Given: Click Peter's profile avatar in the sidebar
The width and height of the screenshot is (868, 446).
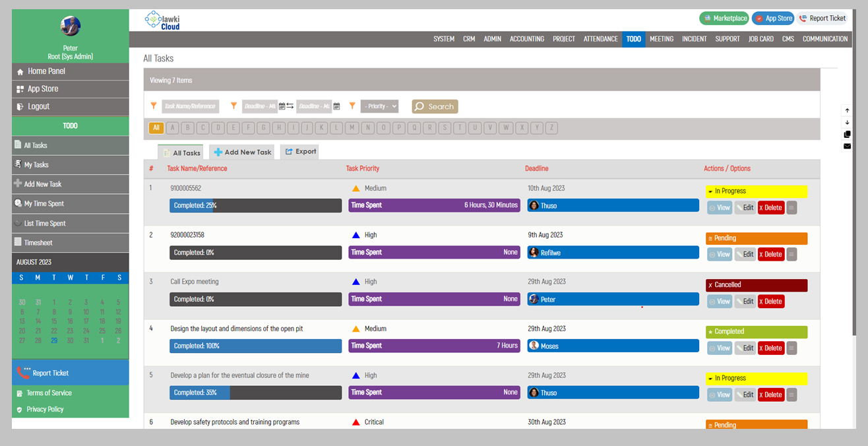Looking at the screenshot, I should tap(71, 26).
